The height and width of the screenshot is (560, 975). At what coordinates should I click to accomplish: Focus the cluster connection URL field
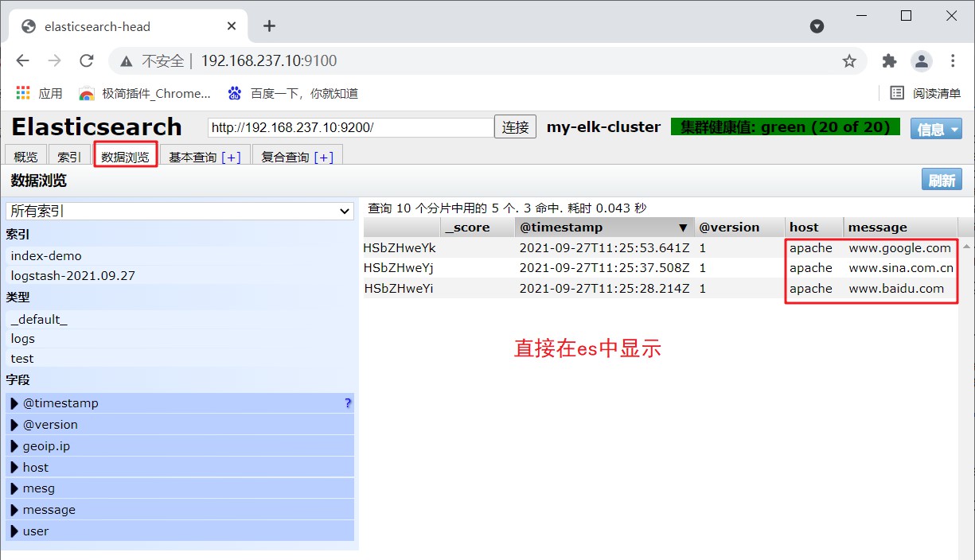point(351,127)
